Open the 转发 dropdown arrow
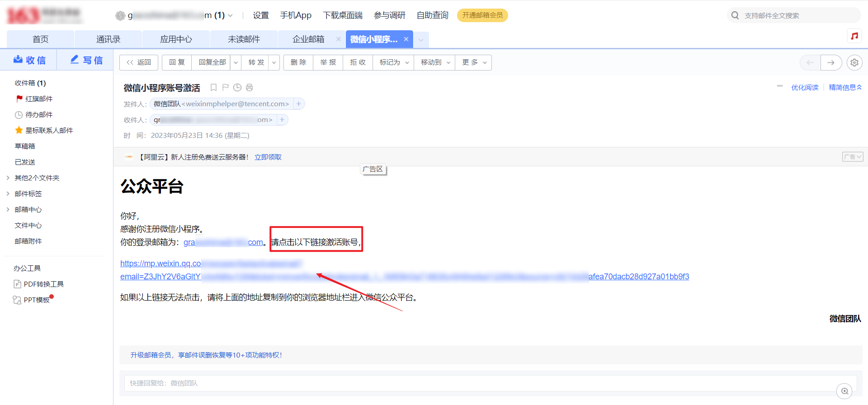Image resolution: width=868 pixels, height=405 pixels. (x=274, y=62)
